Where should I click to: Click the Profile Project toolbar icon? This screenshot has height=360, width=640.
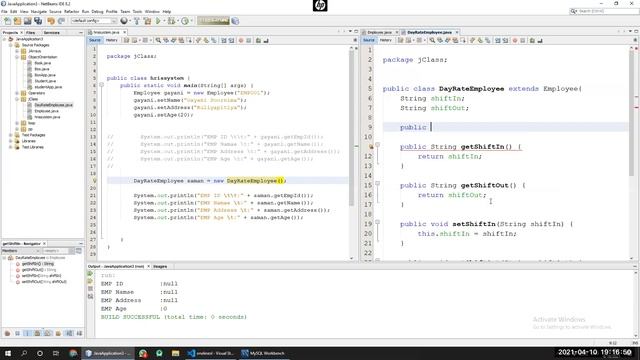185,21
